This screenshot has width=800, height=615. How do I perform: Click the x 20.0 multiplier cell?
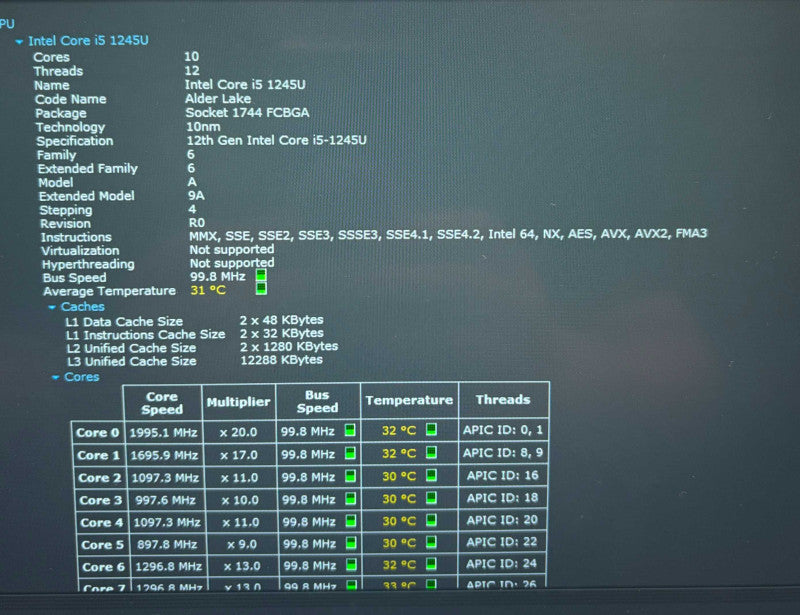[x=238, y=432]
